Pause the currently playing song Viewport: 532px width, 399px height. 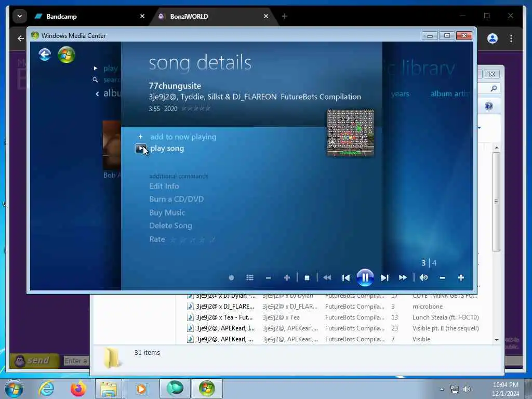coord(365,277)
